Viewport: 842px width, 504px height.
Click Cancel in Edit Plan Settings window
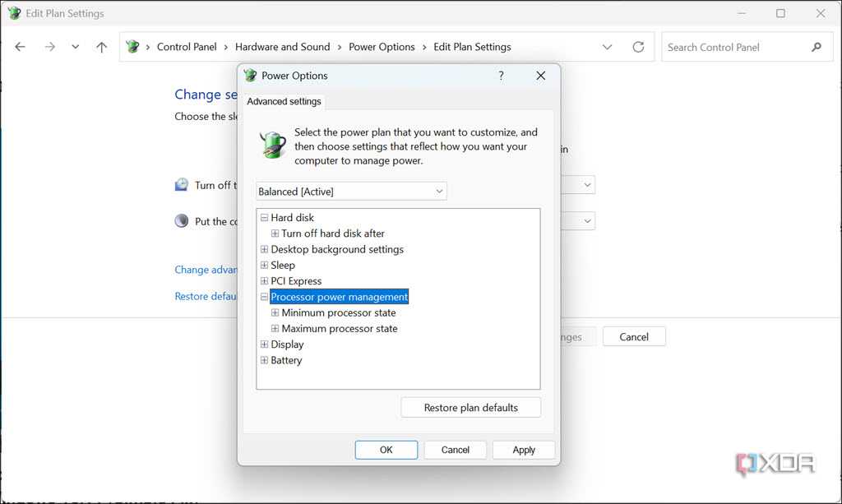point(634,336)
